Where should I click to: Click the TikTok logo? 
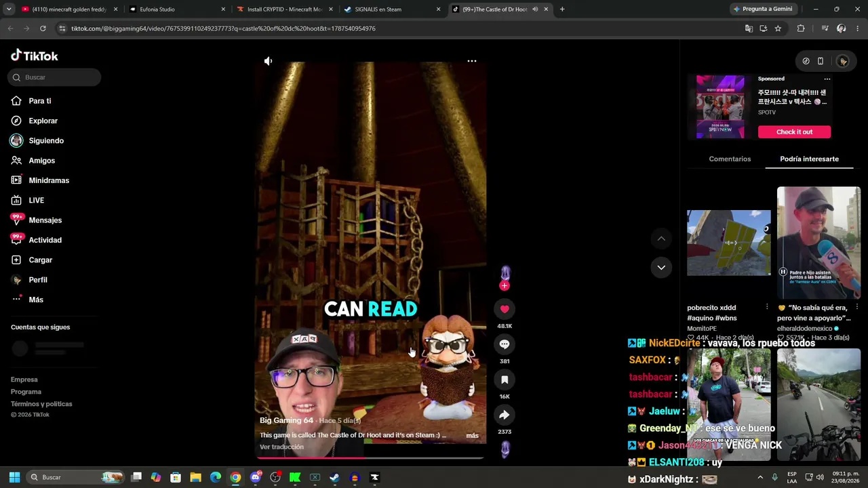[35, 56]
